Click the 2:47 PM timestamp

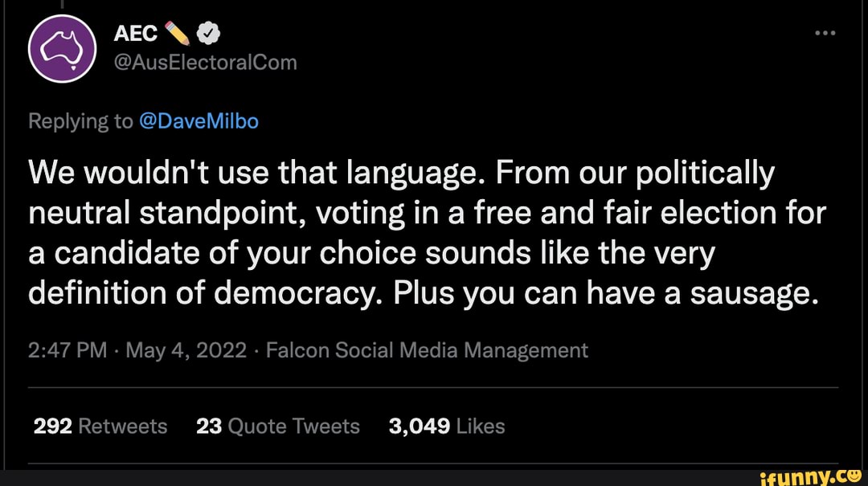coord(67,351)
